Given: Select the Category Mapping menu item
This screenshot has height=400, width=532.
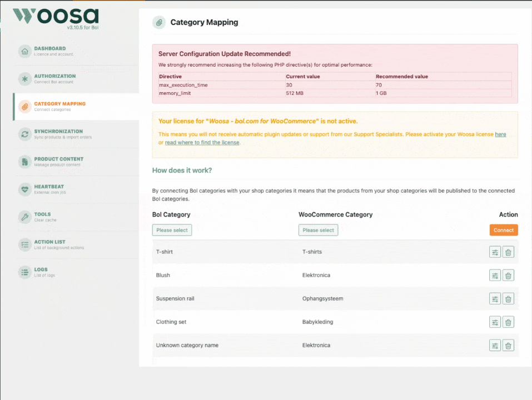Looking at the screenshot, I should tap(76, 107).
